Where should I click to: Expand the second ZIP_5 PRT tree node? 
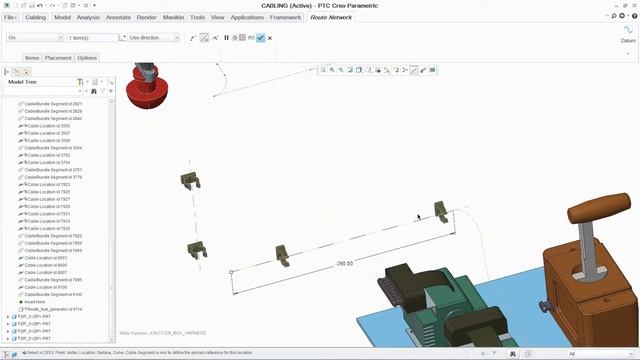[x=8, y=324]
